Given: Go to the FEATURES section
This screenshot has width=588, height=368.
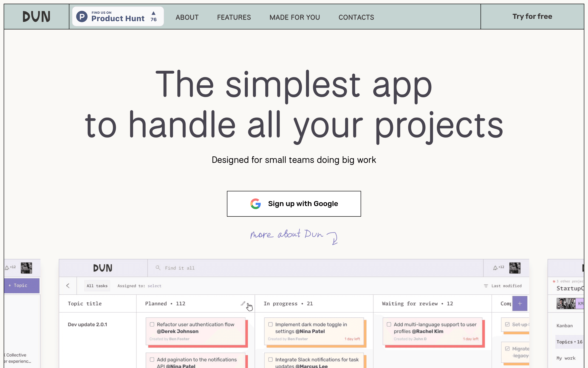Looking at the screenshot, I should (234, 17).
